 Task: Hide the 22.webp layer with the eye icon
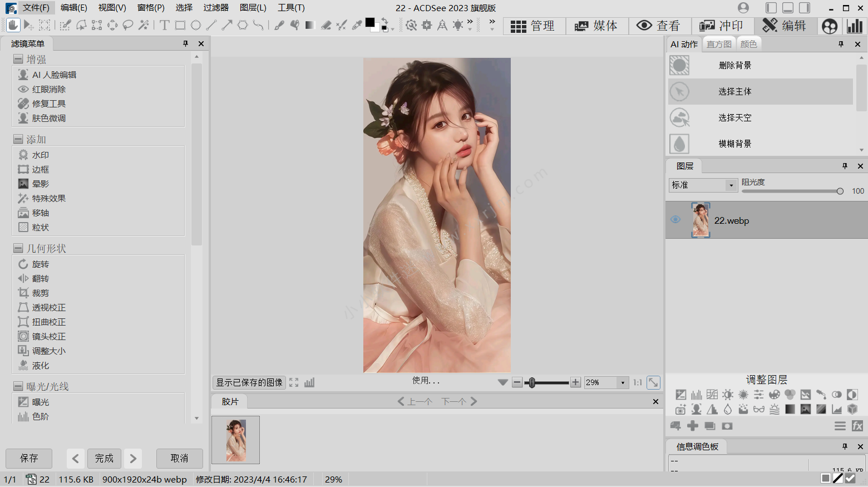pyautogui.click(x=675, y=220)
